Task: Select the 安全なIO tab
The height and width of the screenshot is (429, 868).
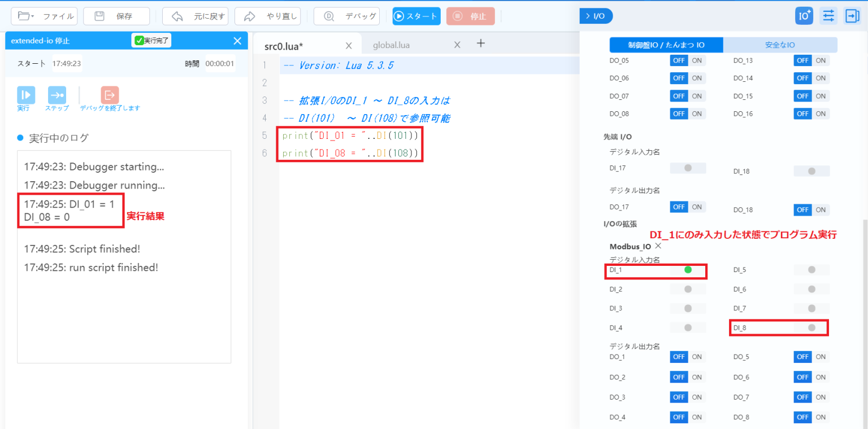Action: 780,45
